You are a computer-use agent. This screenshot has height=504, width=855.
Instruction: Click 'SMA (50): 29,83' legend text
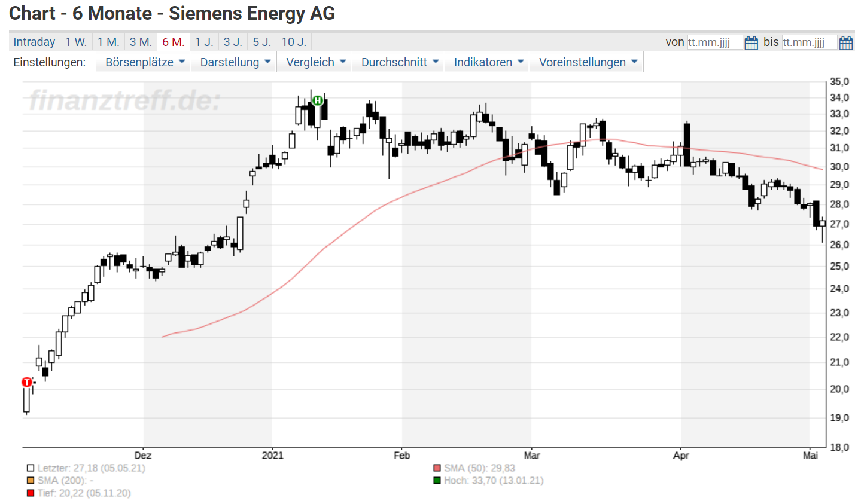click(x=480, y=468)
